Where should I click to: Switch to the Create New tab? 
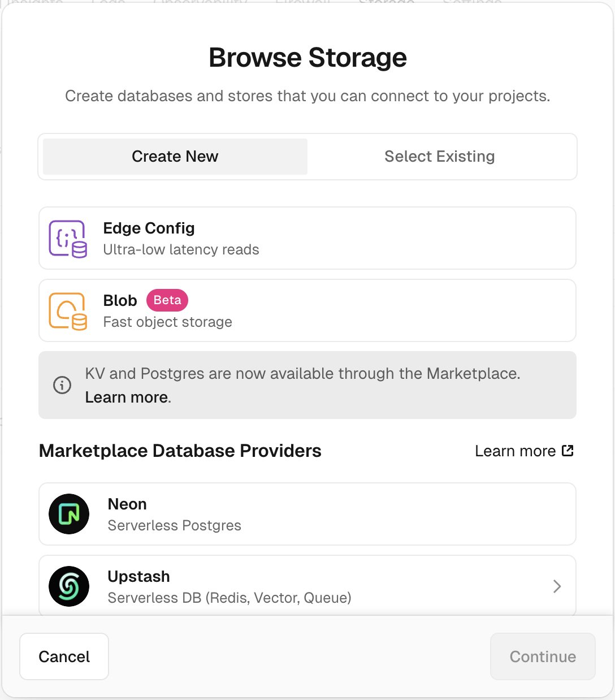(175, 157)
